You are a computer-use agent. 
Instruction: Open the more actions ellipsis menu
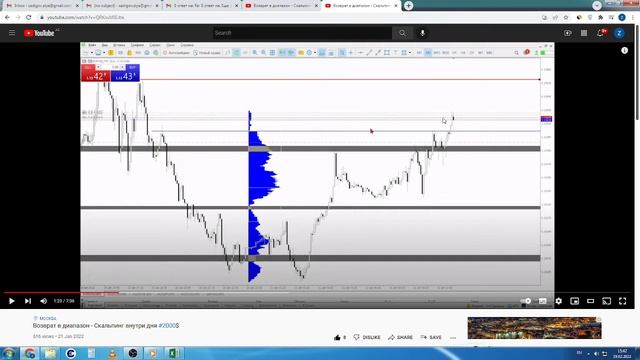tap(453, 338)
